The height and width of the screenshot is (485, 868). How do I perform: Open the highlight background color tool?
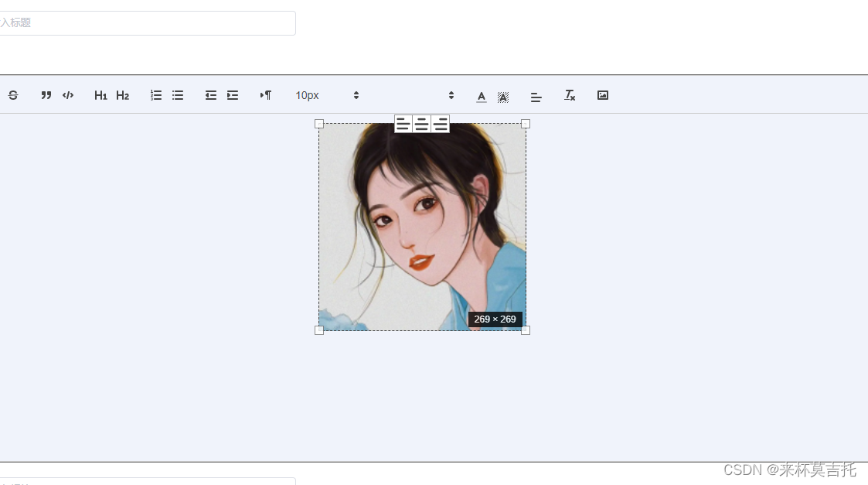502,95
